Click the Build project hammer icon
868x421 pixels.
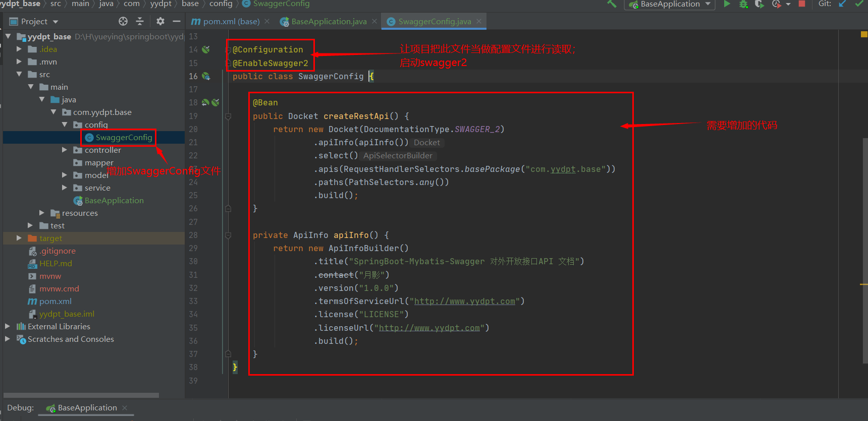click(x=612, y=4)
